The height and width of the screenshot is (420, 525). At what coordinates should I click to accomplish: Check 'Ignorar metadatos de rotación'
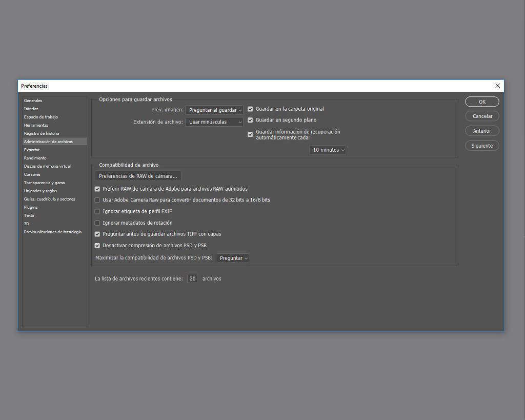coord(97,223)
